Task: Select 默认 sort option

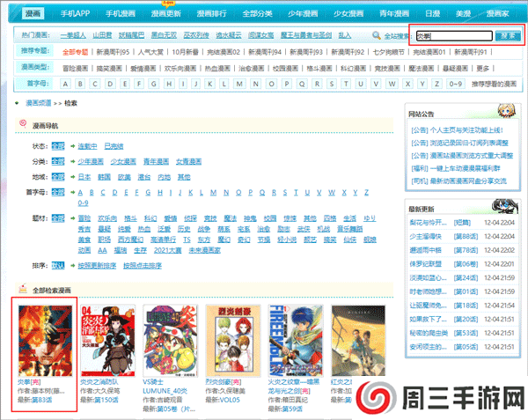Action: click(58, 266)
